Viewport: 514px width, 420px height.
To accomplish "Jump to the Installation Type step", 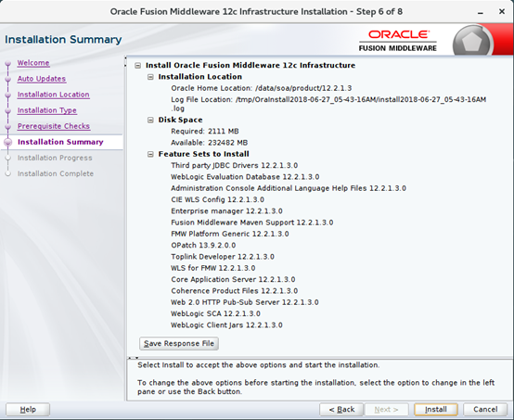I will (x=47, y=110).
